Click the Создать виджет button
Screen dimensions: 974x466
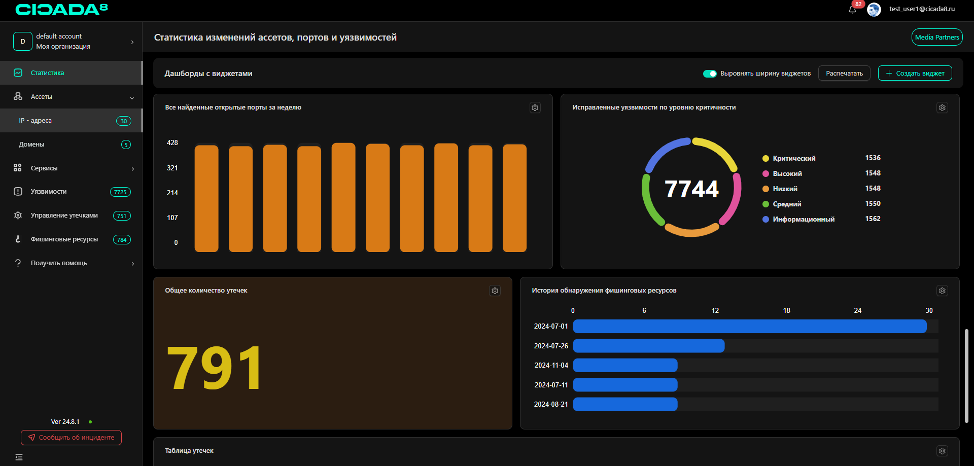(x=915, y=73)
